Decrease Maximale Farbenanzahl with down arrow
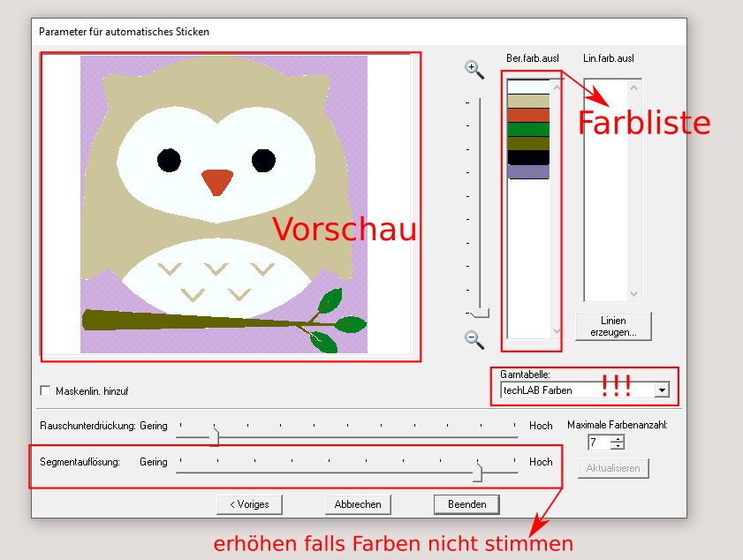The image size is (743, 560). coord(617,446)
